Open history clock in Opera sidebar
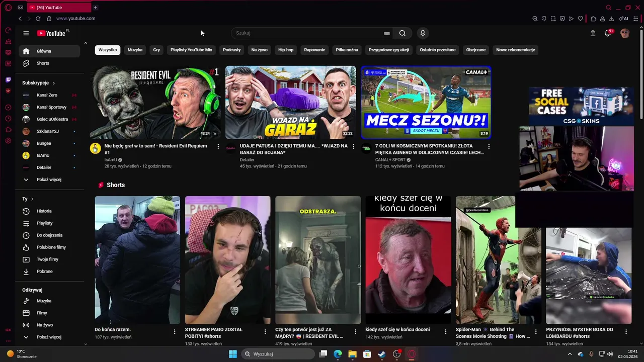The width and height of the screenshot is (644, 362). [x=8, y=119]
